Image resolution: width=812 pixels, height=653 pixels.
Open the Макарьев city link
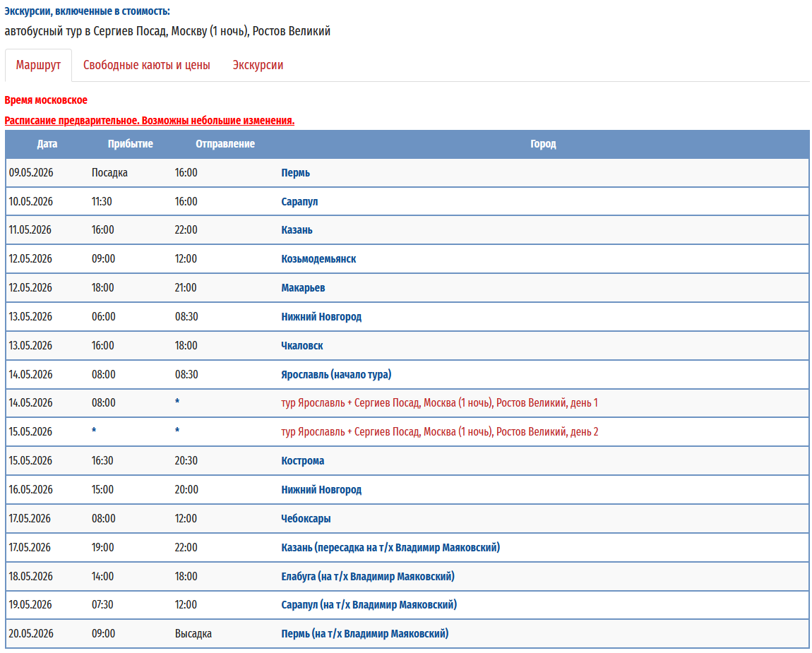pos(303,288)
